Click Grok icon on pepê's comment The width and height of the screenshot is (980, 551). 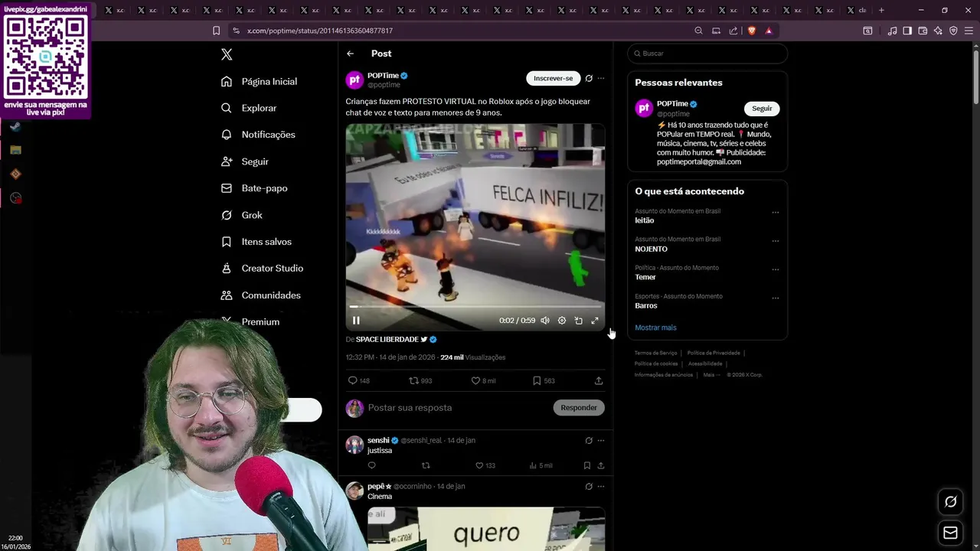[589, 487]
